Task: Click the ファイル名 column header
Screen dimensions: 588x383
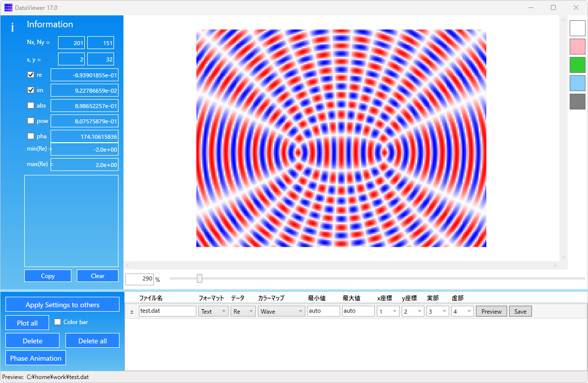Action: (151, 298)
